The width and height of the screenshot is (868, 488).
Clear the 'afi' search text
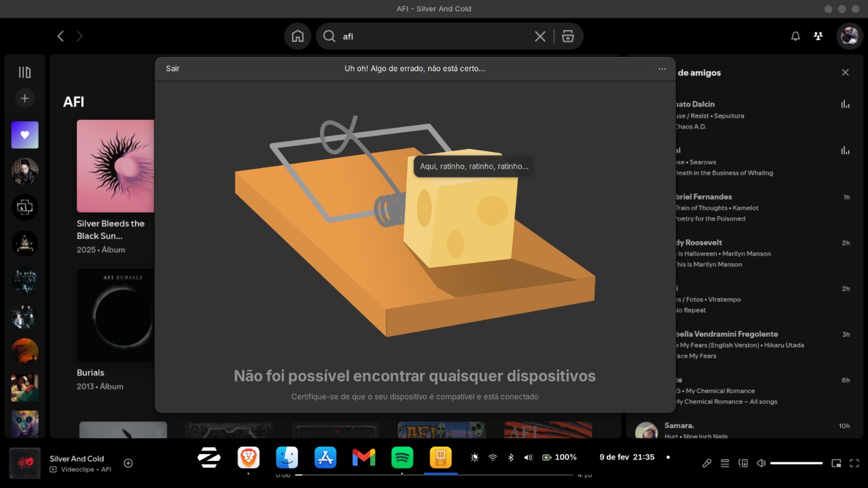pos(540,36)
